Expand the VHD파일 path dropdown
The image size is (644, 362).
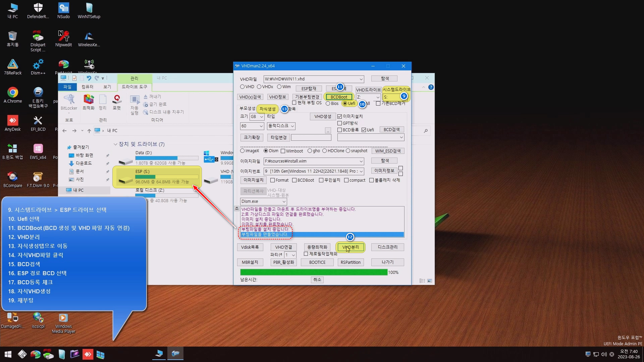click(x=361, y=79)
